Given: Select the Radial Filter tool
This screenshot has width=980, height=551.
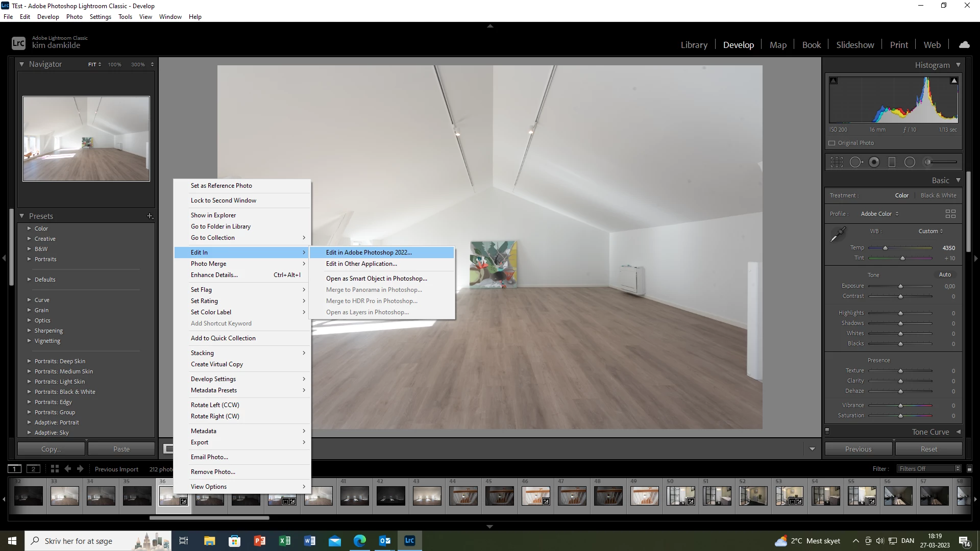Looking at the screenshot, I should point(910,162).
